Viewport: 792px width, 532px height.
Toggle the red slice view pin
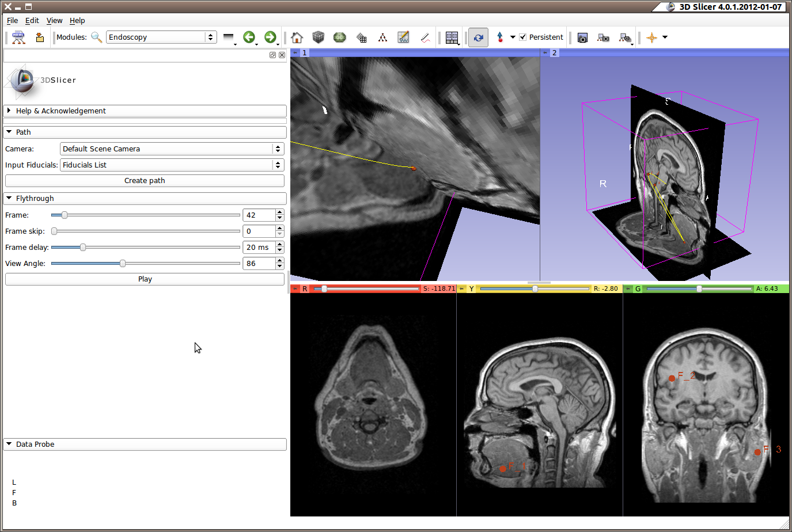pos(295,289)
